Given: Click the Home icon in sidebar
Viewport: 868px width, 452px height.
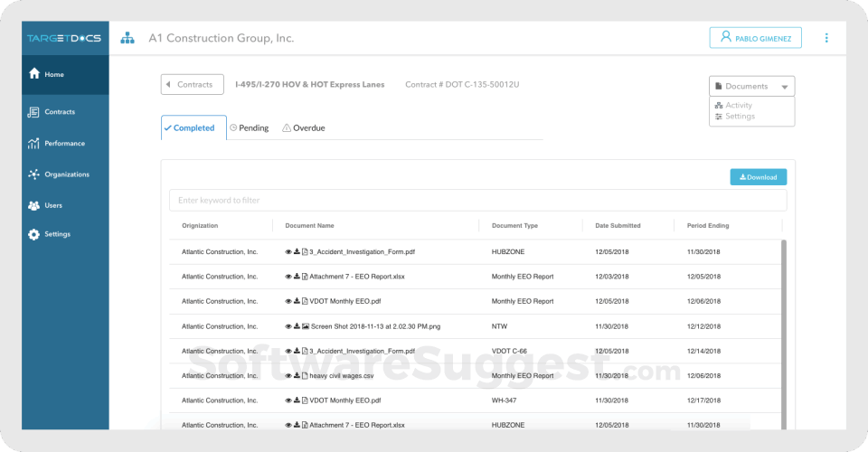Looking at the screenshot, I should click(34, 74).
